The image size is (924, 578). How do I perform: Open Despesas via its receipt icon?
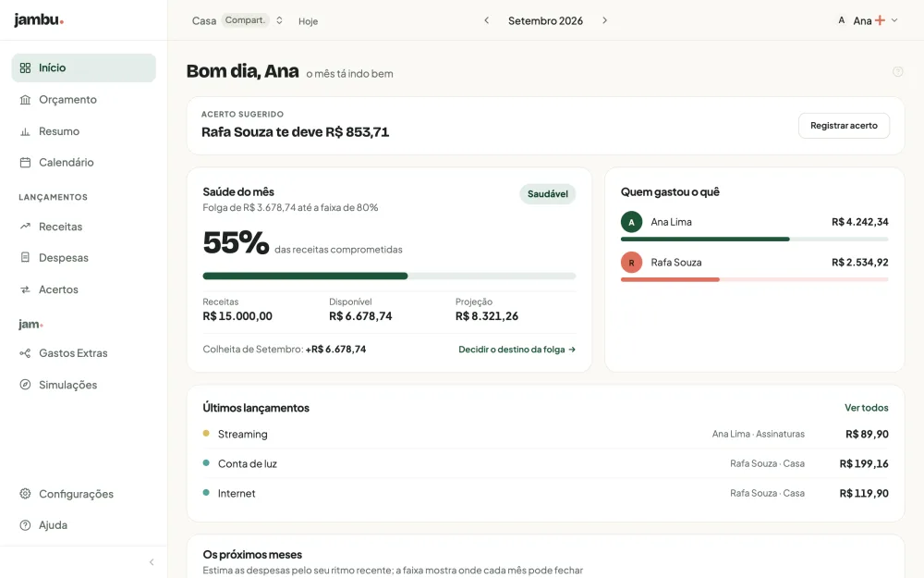25,258
